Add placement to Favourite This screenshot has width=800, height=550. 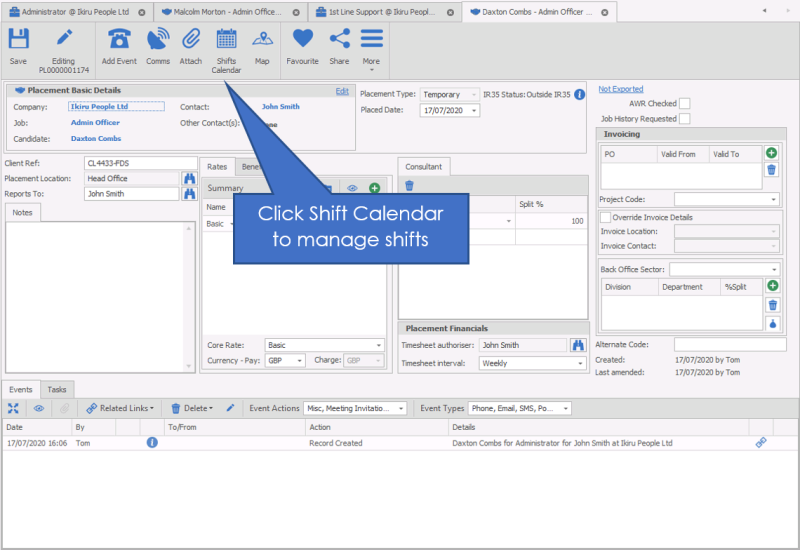click(x=302, y=47)
